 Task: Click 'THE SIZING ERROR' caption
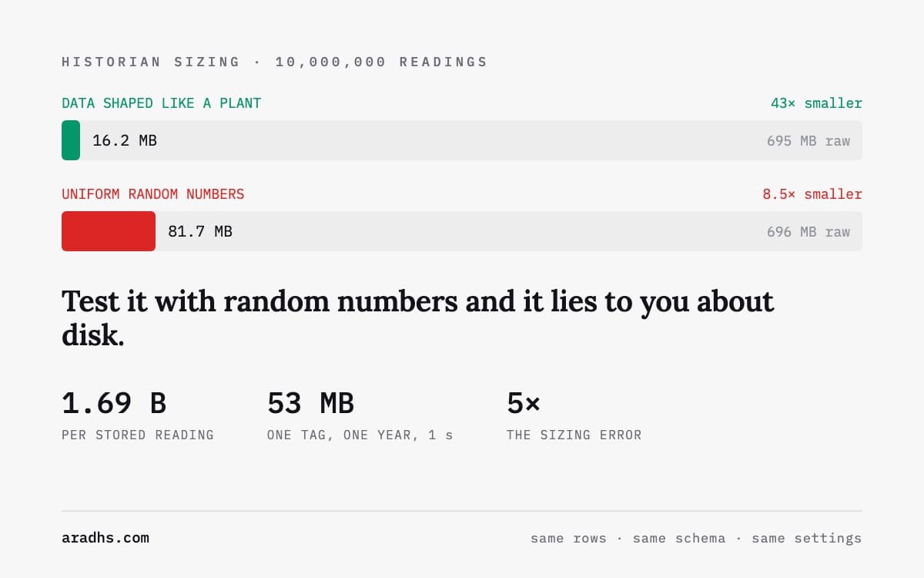574,435
